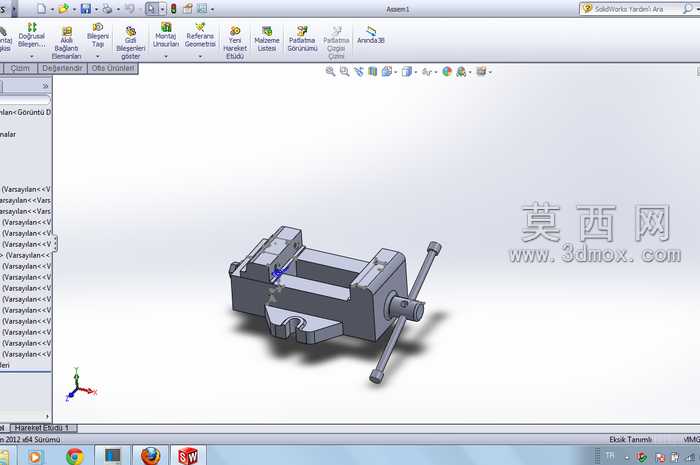Click Gizli Bileşenleri göster tool
Image resolution: width=700 pixels, height=465 pixels.
click(130, 43)
